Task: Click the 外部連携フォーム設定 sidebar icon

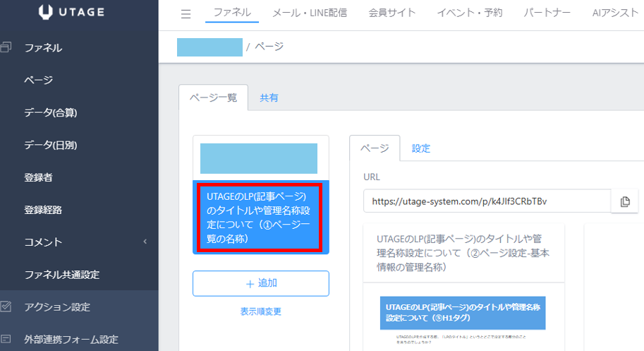Action: coord(6,339)
